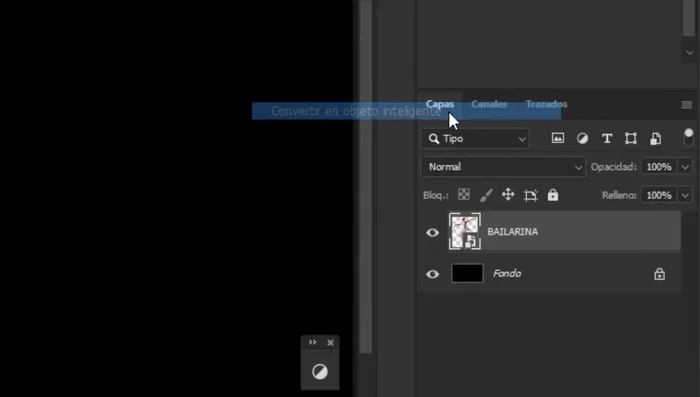This screenshot has height=397, width=700.
Task: Lock artboard nesting icon
Action: pos(530,195)
